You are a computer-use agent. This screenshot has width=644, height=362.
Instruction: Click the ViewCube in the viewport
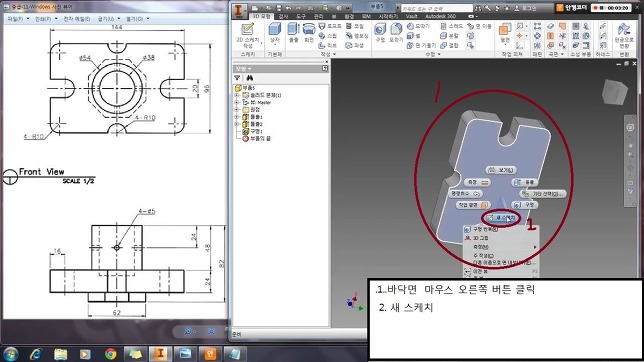pyautogui.click(x=615, y=92)
